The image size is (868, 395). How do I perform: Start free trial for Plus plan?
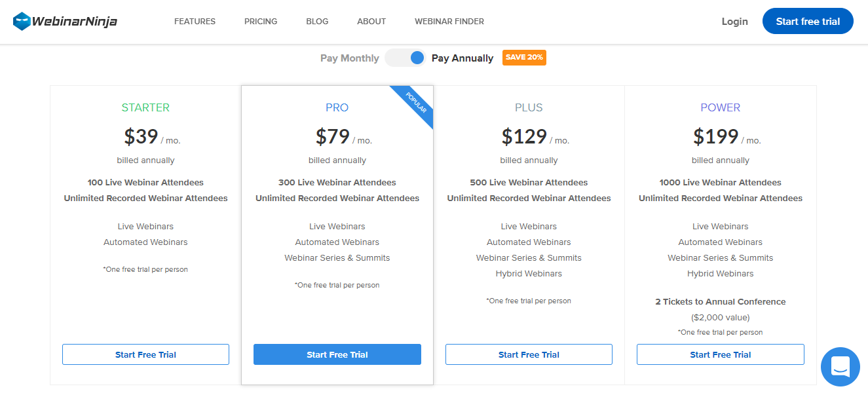click(x=529, y=354)
